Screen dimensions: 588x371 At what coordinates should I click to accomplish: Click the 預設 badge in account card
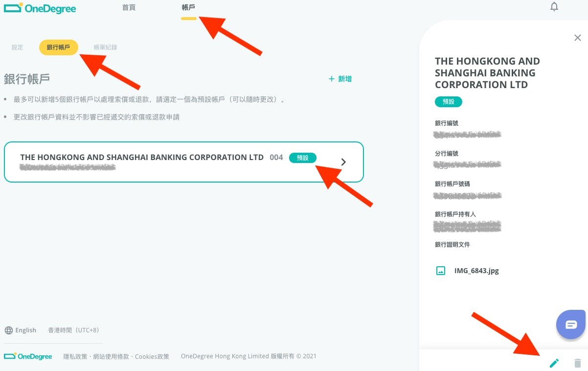(x=303, y=158)
